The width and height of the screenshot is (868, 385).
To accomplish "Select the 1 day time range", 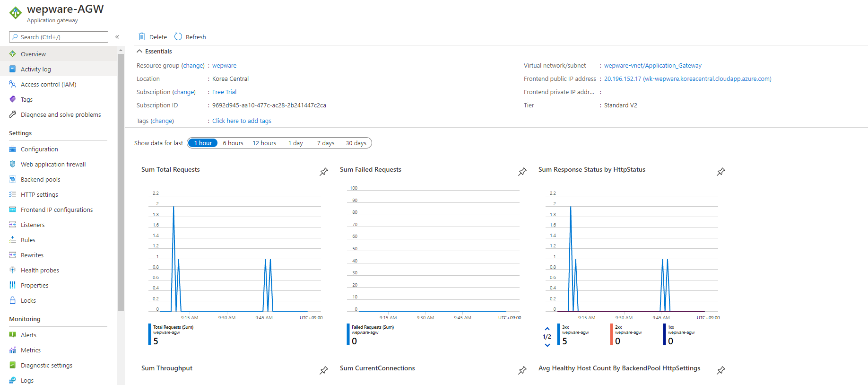I will 295,143.
